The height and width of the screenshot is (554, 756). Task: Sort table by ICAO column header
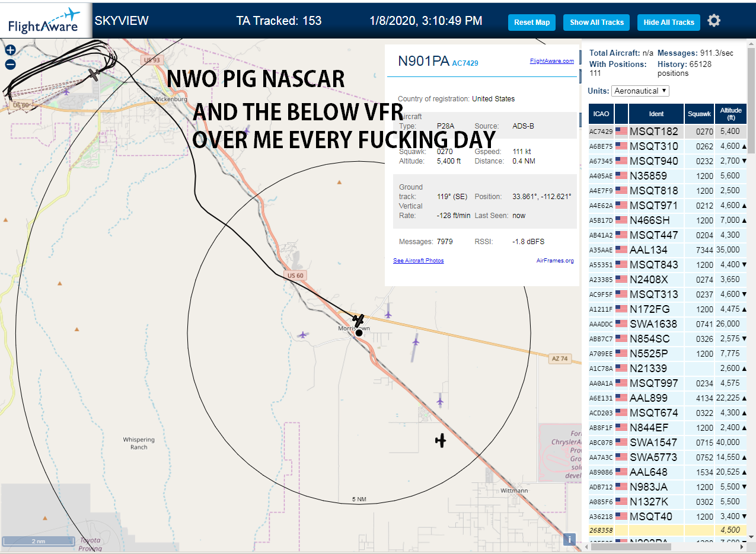click(601, 113)
